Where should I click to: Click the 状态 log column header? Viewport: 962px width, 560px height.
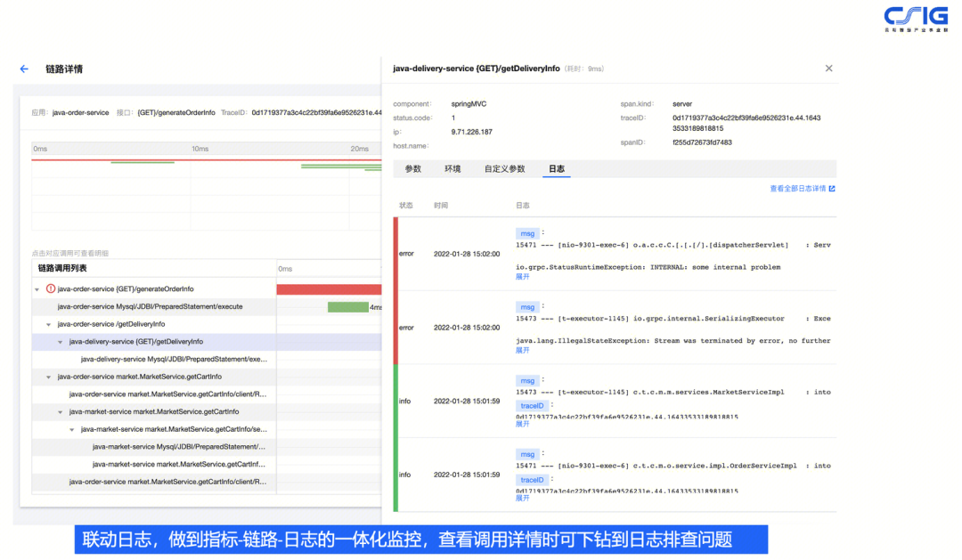click(x=406, y=206)
